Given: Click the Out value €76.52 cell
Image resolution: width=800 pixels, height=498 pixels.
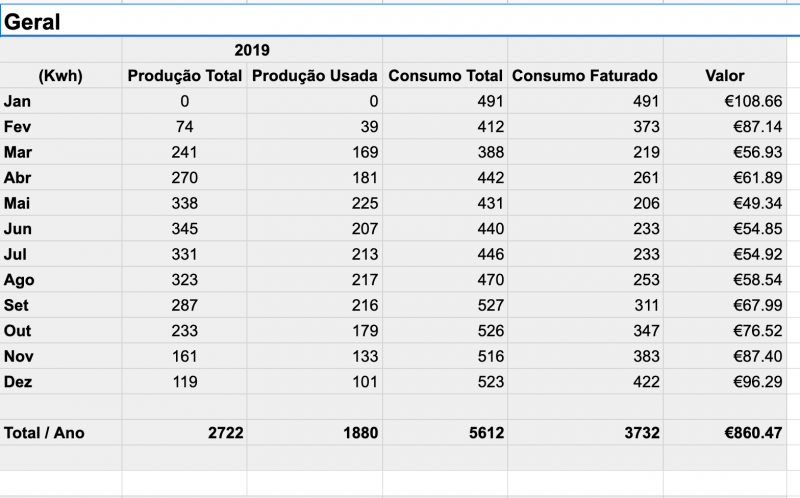Looking at the screenshot, I should coord(724,331).
